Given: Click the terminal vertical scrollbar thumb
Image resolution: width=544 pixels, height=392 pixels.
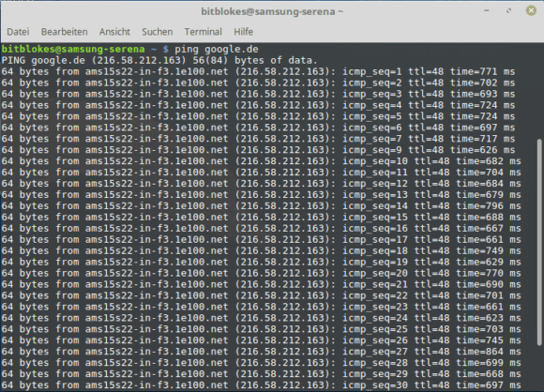Looking at the screenshot, I should pyautogui.click(x=539, y=242).
